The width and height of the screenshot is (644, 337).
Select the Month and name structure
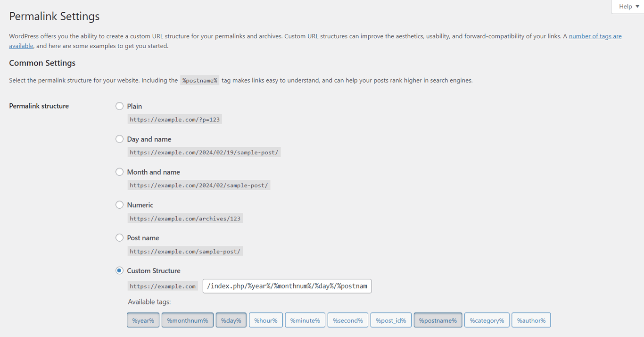(x=119, y=172)
